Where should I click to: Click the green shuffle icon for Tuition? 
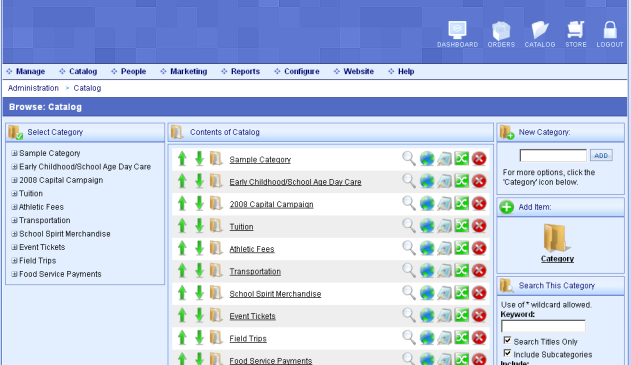[x=462, y=226]
